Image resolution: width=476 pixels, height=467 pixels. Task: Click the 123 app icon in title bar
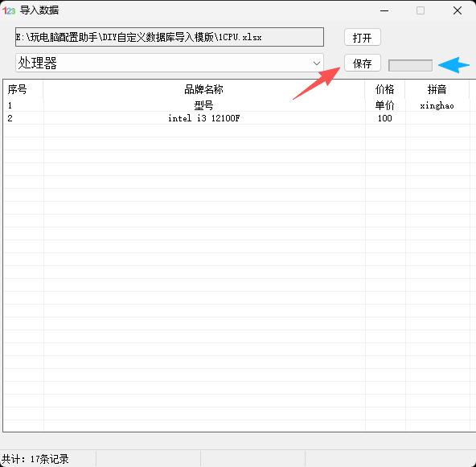[9, 10]
